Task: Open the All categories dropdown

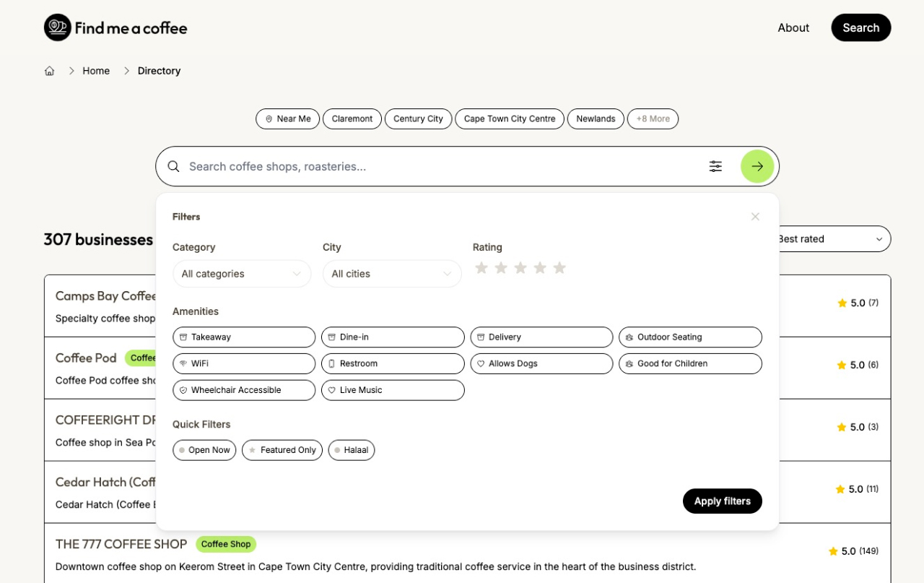Action: 242,274
